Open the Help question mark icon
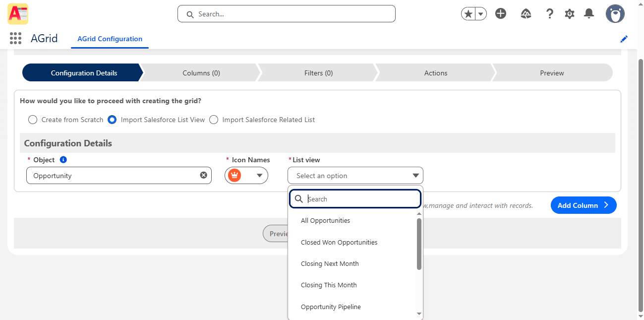Image resolution: width=644 pixels, height=320 pixels. [x=549, y=14]
